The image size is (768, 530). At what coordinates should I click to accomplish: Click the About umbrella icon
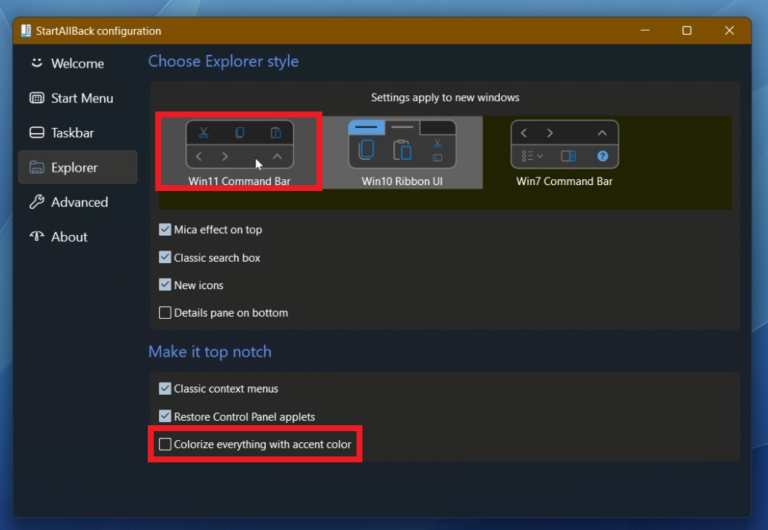click(37, 236)
